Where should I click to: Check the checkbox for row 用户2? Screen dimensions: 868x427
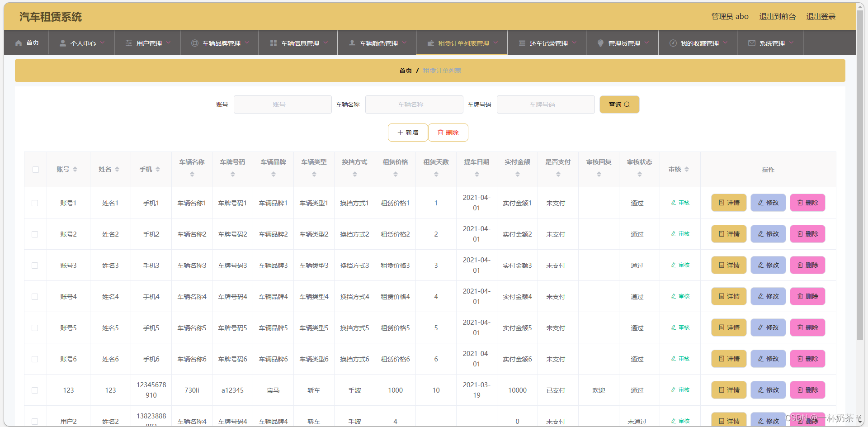[35, 422]
